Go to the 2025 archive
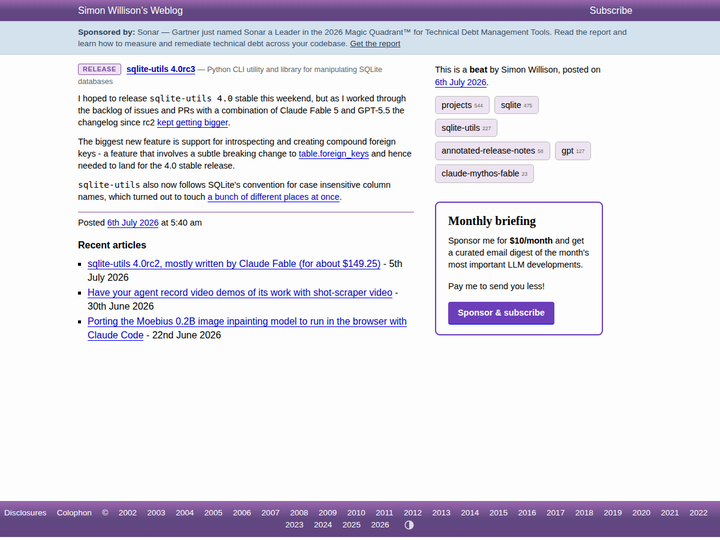The height and width of the screenshot is (540, 720). 351,525
